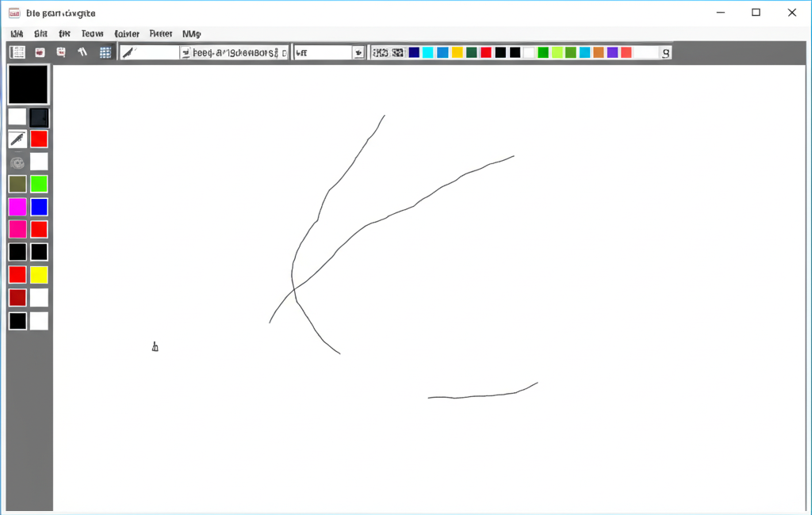Select the bright green swatch in left panel
The image size is (812, 515).
pyautogui.click(x=39, y=185)
